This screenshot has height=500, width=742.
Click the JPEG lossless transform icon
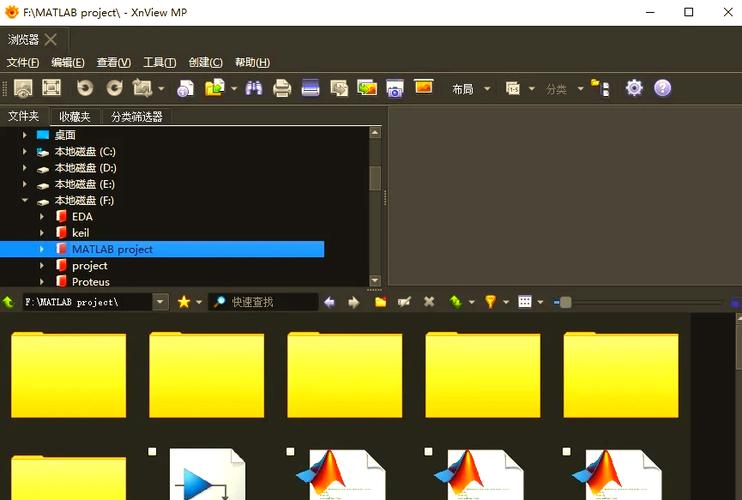(142, 88)
